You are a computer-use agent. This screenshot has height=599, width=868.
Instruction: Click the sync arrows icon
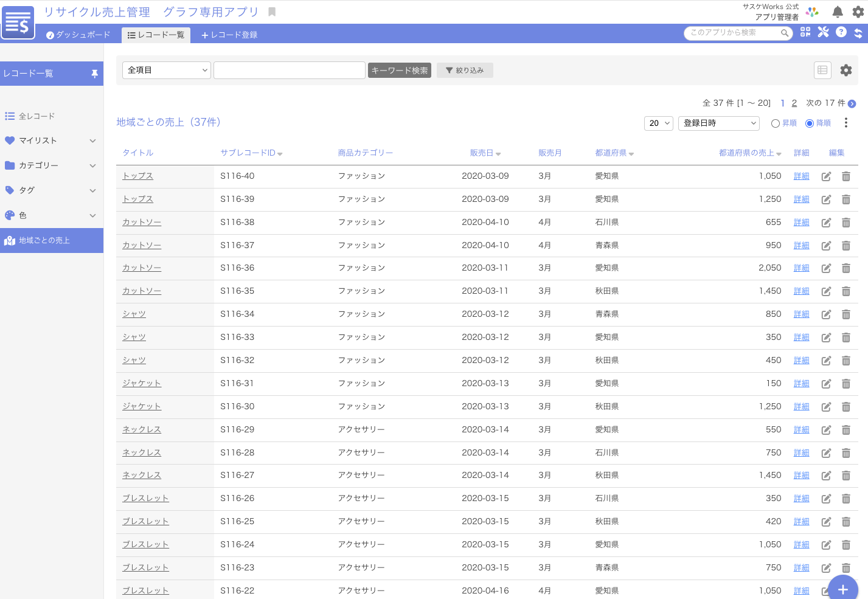858,33
